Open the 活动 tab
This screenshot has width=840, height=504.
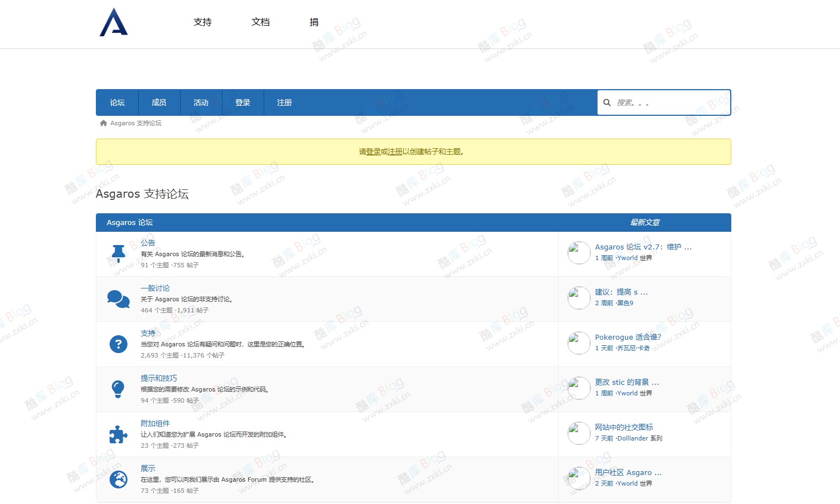click(x=201, y=102)
